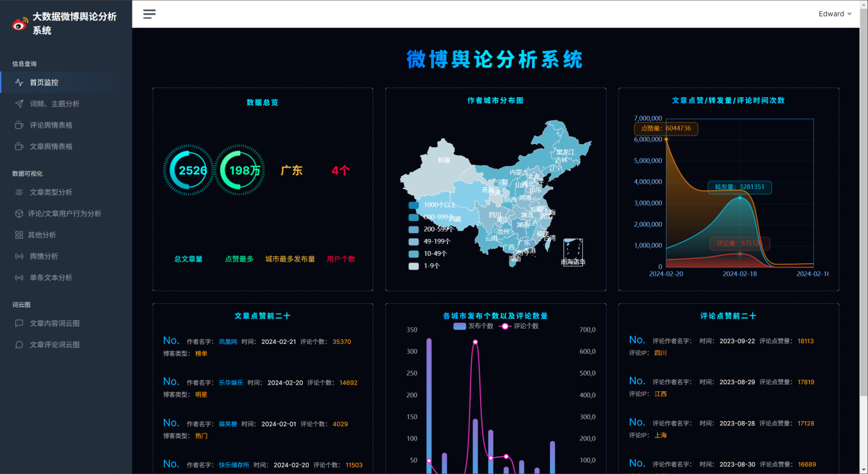The height and width of the screenshot is (474, 868).
Task: Click the date 2023-09-22
Action: [737, 342]
